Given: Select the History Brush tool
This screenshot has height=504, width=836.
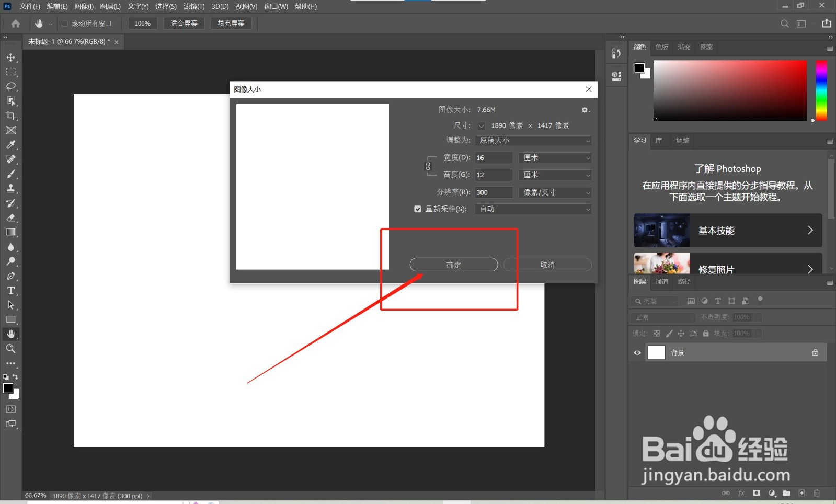Looking at the screenshot, I should coord(10,203).
